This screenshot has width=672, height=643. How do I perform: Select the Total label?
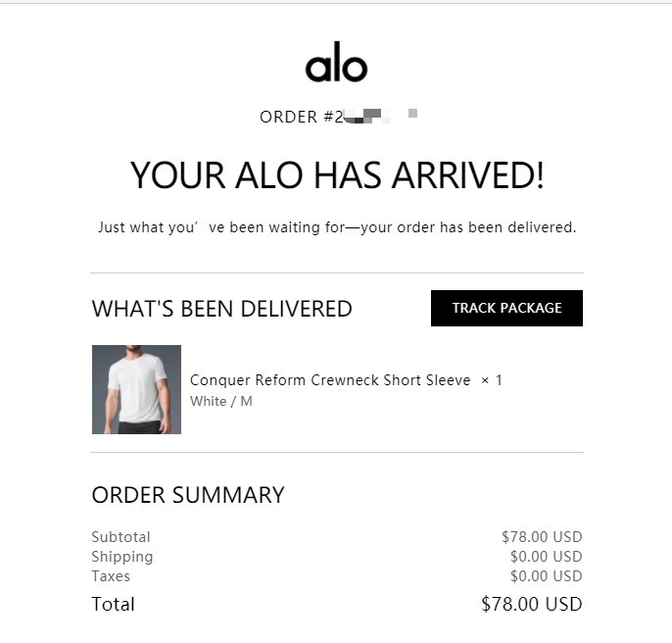114,604
